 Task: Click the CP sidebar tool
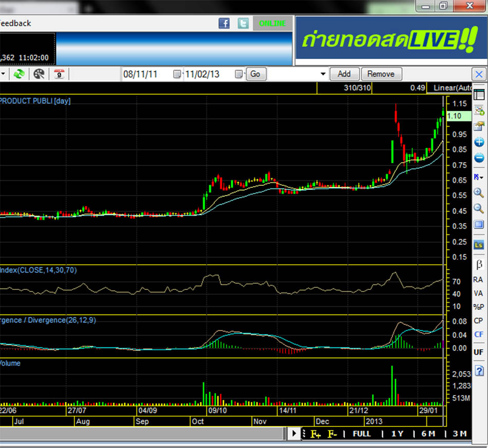click(478, 321)
